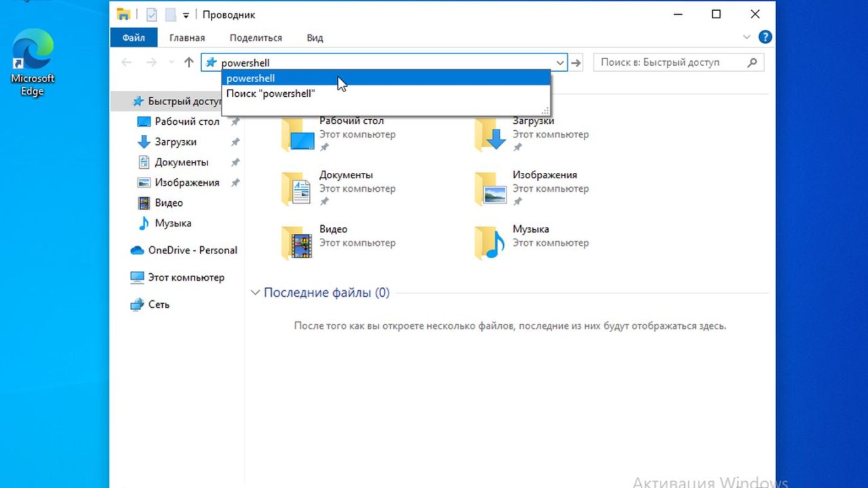This screenshot has height=488, width=868.
Task: Unpin Изображения from Quick access
Action: (x=235, y=182)
